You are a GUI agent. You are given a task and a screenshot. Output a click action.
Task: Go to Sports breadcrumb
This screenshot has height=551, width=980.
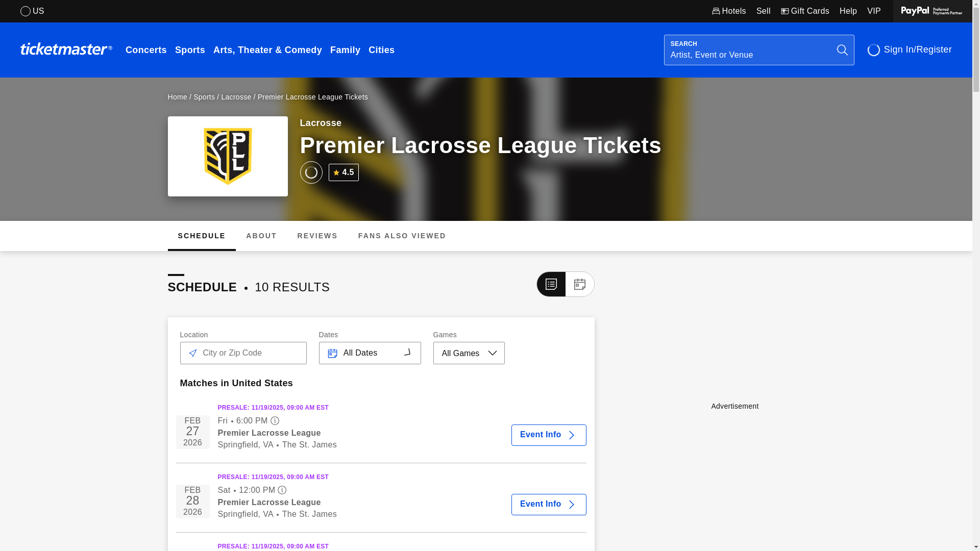pos(204,97)
